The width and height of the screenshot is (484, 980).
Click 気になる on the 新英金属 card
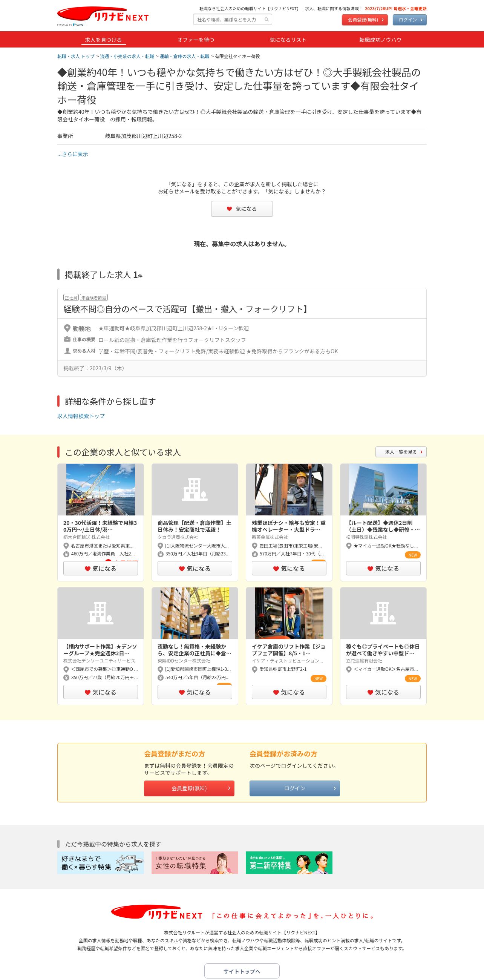[x=289, y=568]
